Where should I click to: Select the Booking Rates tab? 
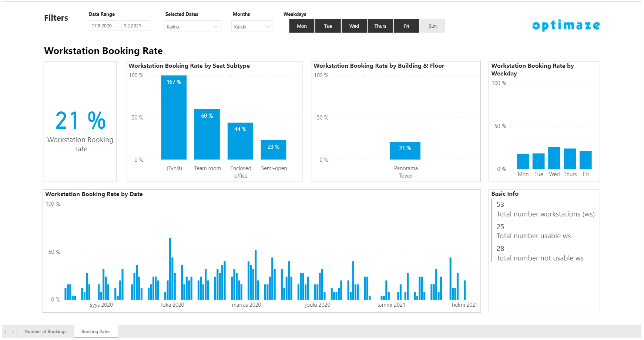[96, 331]
